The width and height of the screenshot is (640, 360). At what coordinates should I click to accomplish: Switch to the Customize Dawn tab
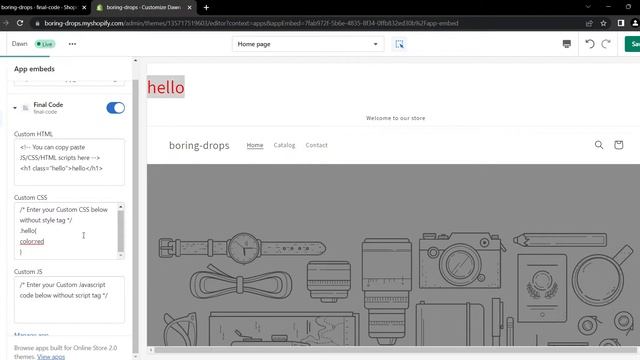143,7
